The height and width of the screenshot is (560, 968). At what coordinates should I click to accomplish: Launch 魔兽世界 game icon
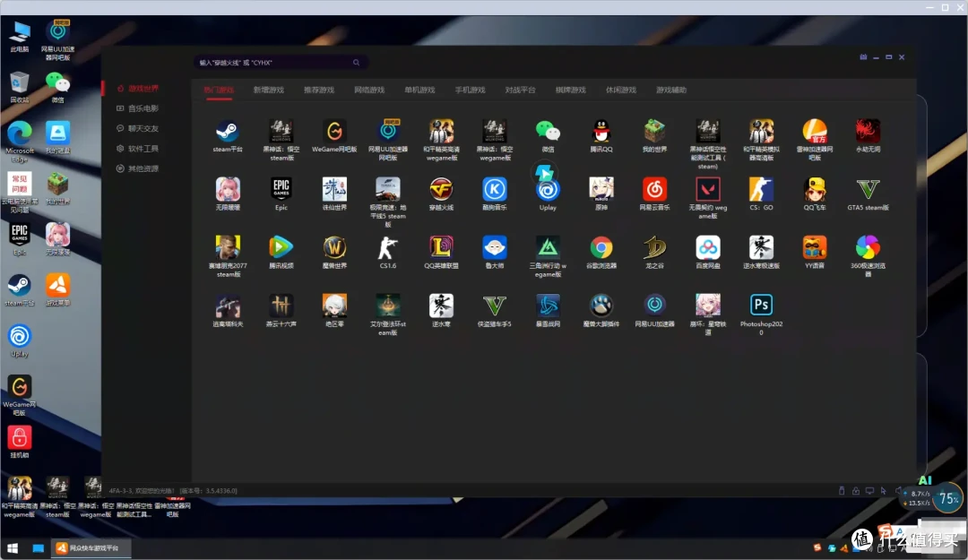pos(334,247)
